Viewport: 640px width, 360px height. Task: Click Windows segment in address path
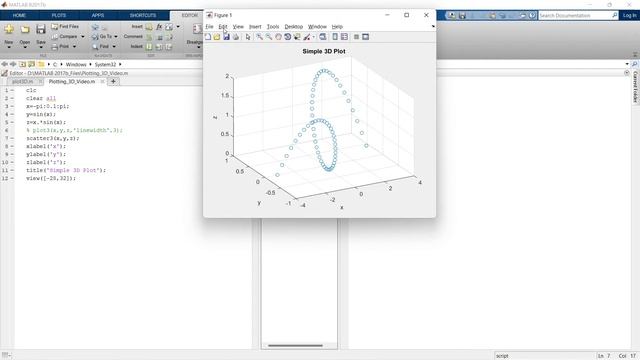click(76, 64)
